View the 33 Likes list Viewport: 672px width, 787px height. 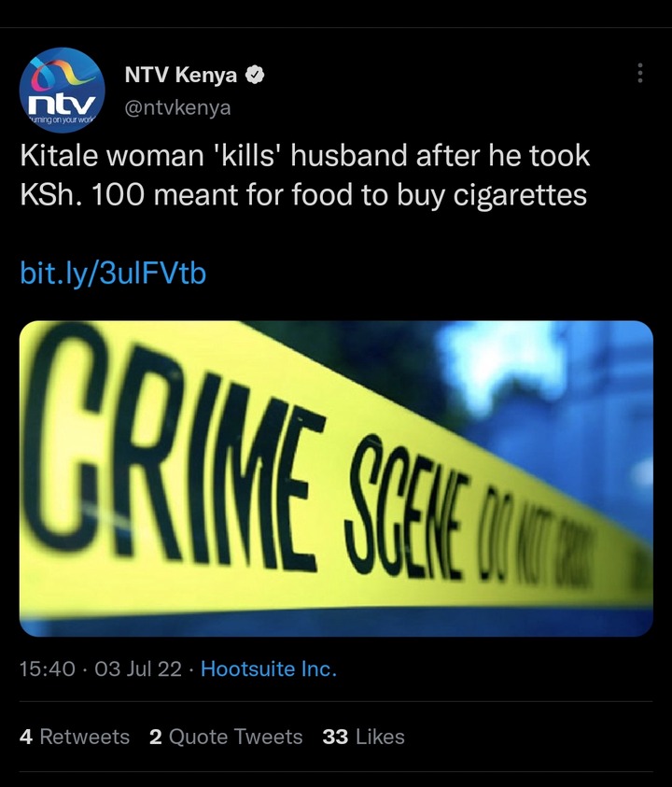363,737
